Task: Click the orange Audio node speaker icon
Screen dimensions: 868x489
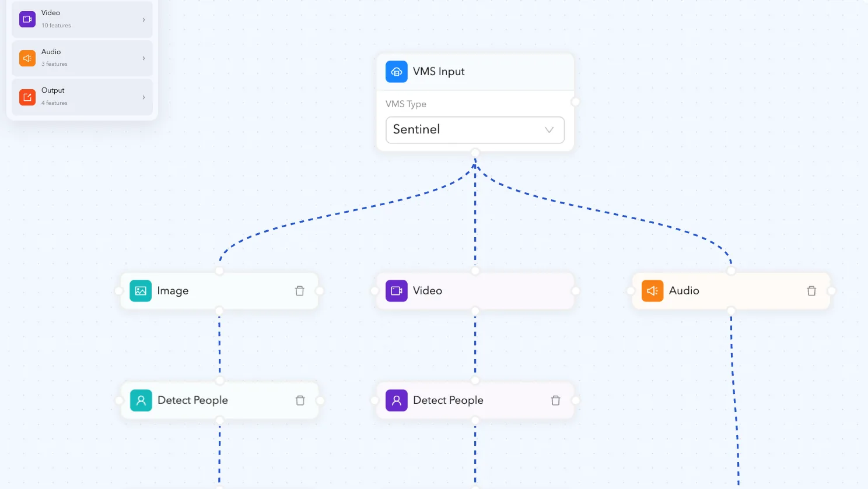Action: 652,291
